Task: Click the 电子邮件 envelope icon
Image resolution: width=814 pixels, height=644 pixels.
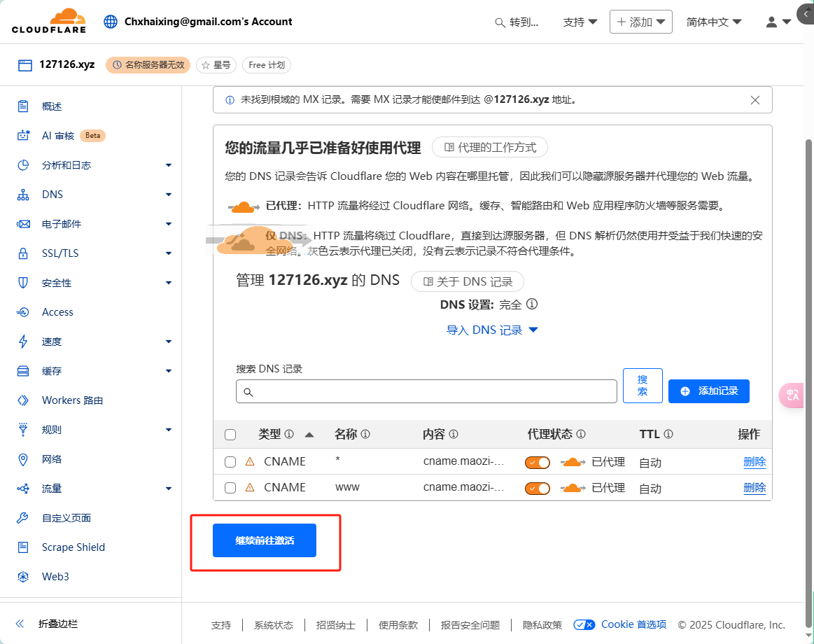Action: coord(23,224)
